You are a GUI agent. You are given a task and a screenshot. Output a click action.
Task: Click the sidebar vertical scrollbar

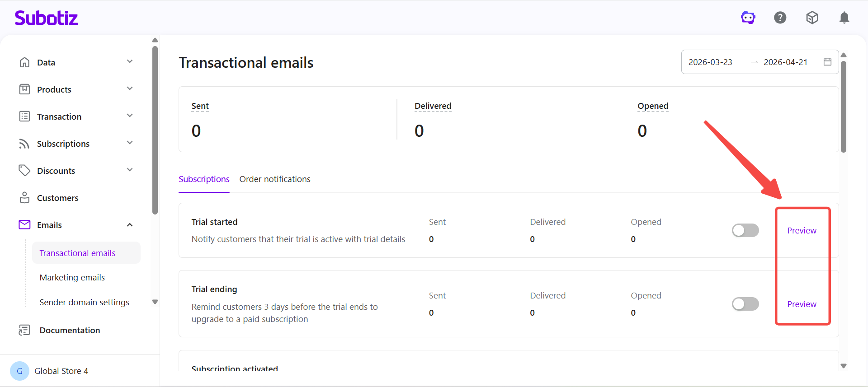[155, 131]
